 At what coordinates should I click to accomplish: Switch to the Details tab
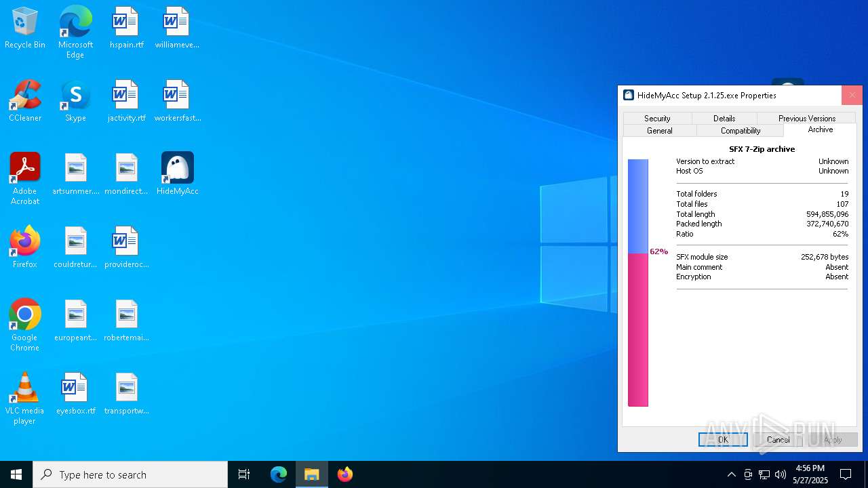tap(724, 118)
